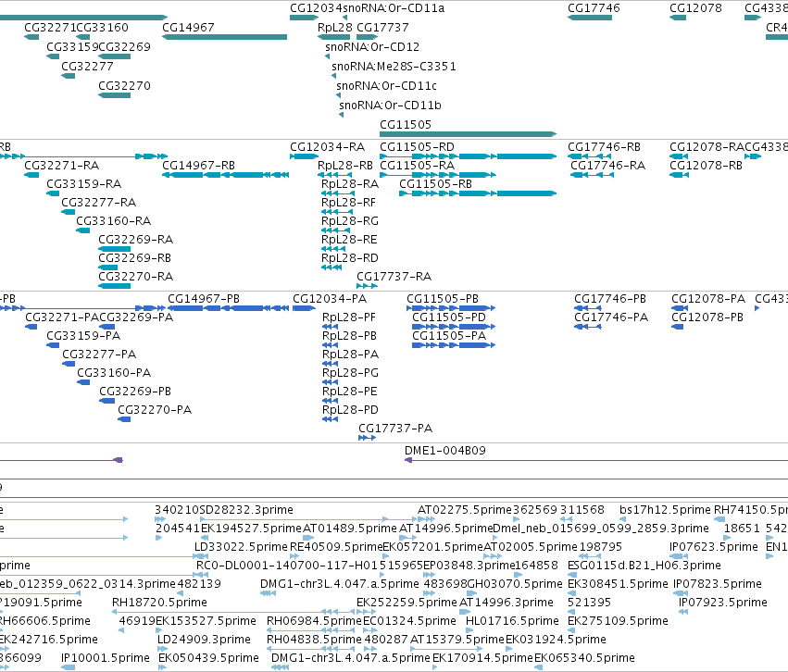Open EST label AT02275.5prime
The height and width of the screenshot is (672, 788).
tap(464, 510)
